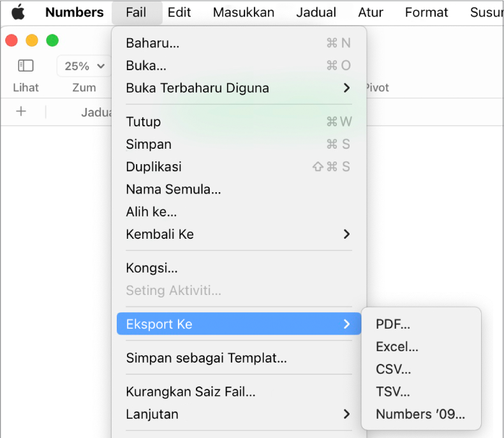
Task: Open the 25% zoom dropdown
Action: click(84, 66)
